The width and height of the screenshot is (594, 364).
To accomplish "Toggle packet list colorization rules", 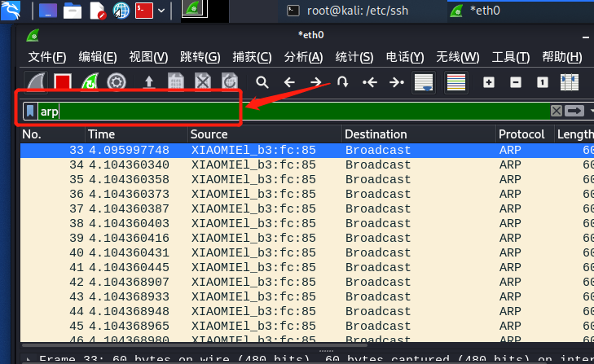I will click(x=456, y=82).
